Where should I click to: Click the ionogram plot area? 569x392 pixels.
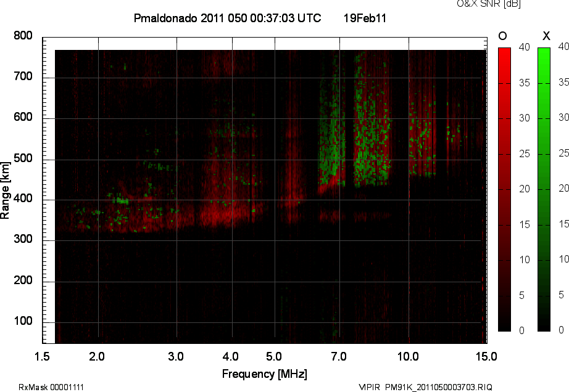coord(265,190)
